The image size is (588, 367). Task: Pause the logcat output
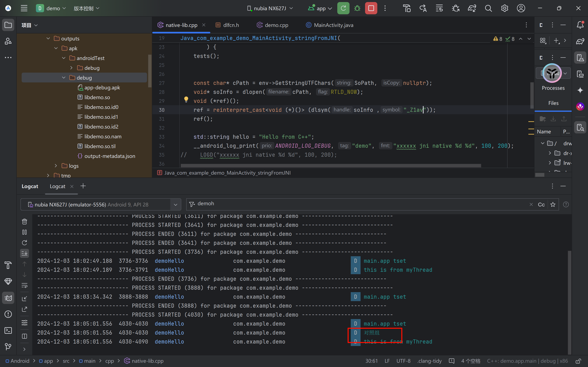(x=24, y=232)
